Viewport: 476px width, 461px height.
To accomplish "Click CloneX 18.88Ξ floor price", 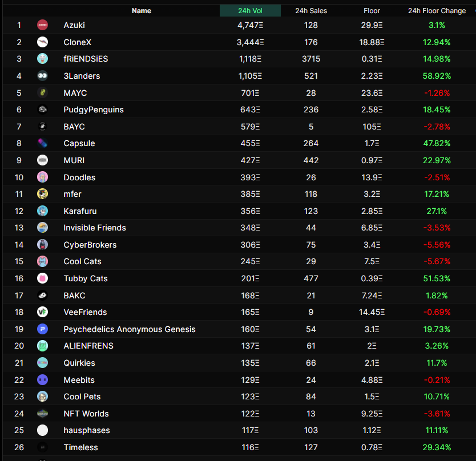I will (372, 42).
